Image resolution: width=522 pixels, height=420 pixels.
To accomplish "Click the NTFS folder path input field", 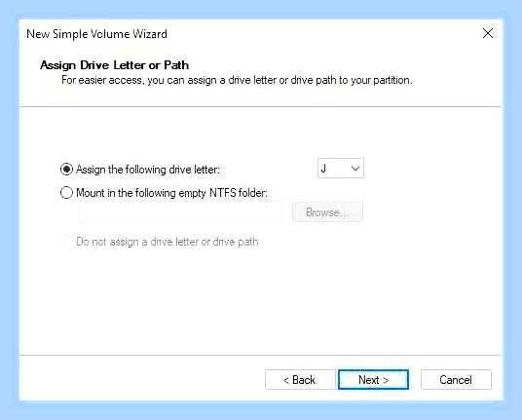I will 180,212.
